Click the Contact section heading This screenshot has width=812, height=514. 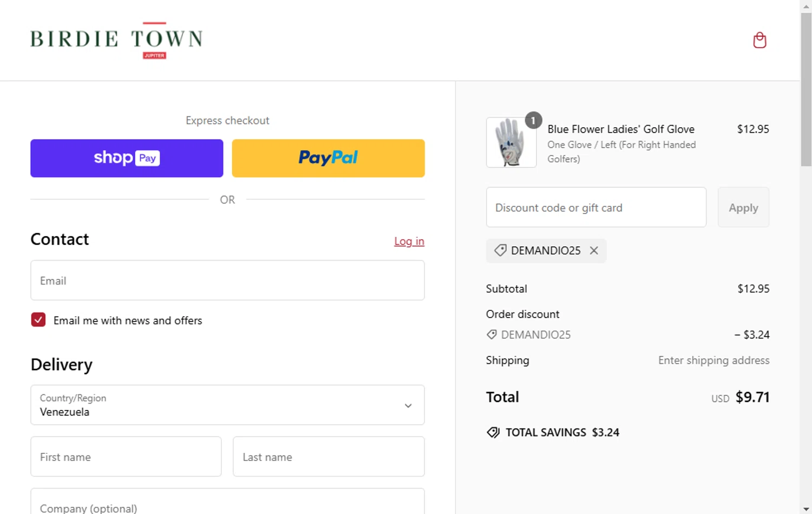(60, 239)
